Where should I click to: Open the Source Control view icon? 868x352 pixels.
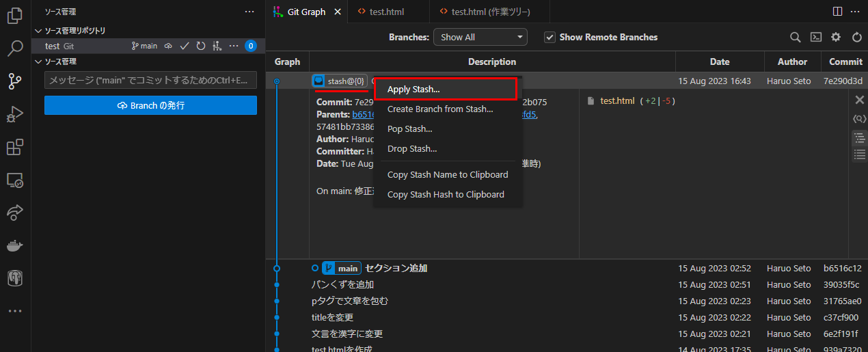click(15, 81)
